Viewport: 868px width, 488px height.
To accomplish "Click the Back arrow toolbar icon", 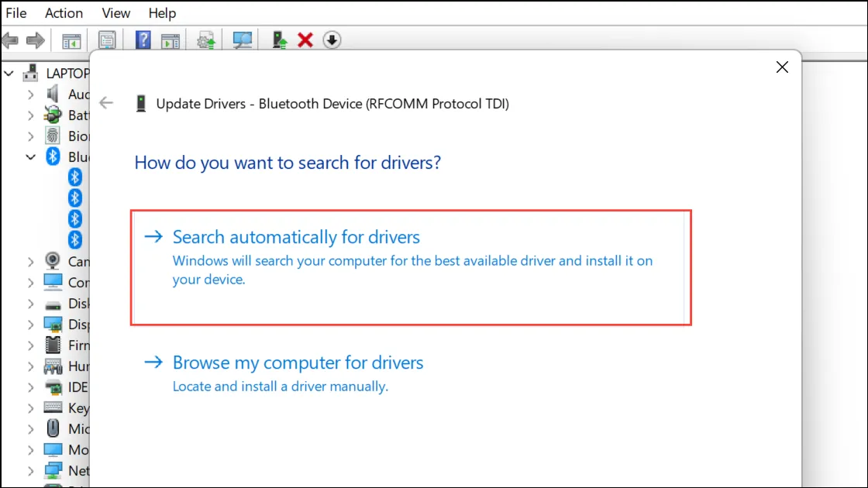I will click(11, 40).
